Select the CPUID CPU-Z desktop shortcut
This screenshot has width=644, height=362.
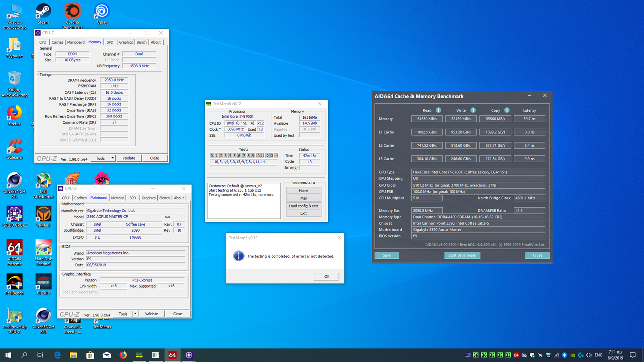tap(14, 216)
